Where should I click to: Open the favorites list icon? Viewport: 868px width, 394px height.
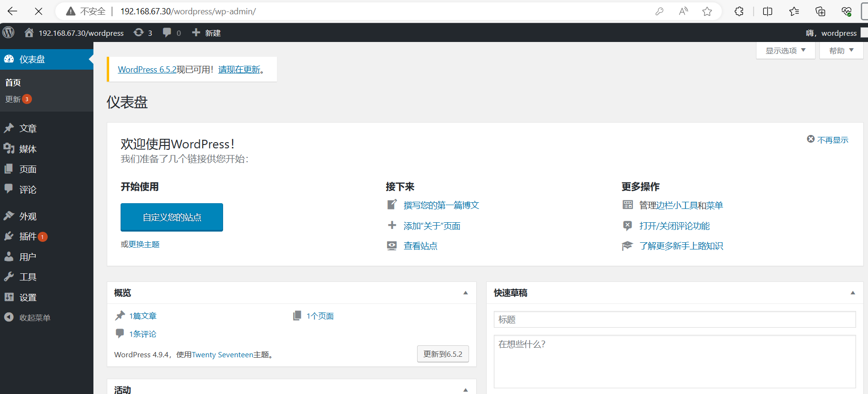pos(794,11)
